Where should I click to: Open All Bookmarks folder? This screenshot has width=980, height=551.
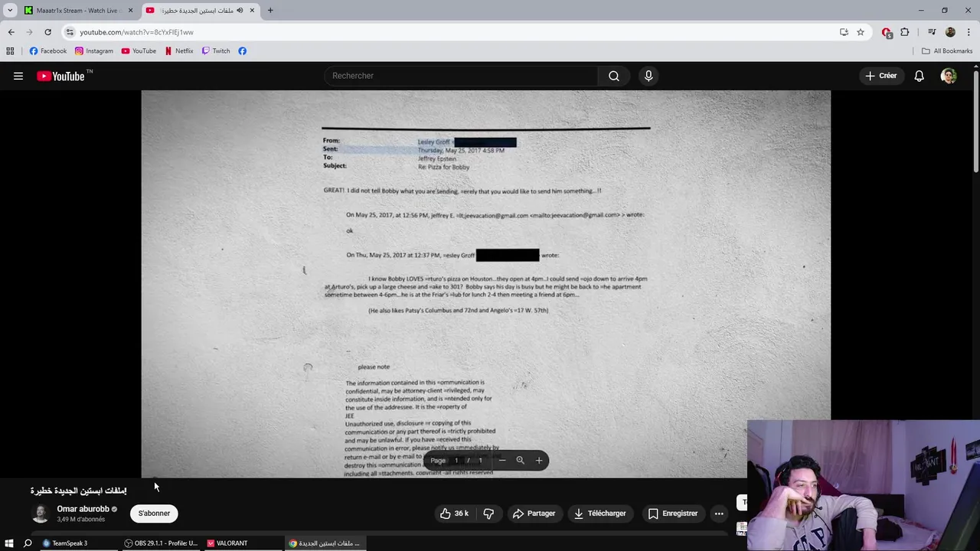click(947, 51)
